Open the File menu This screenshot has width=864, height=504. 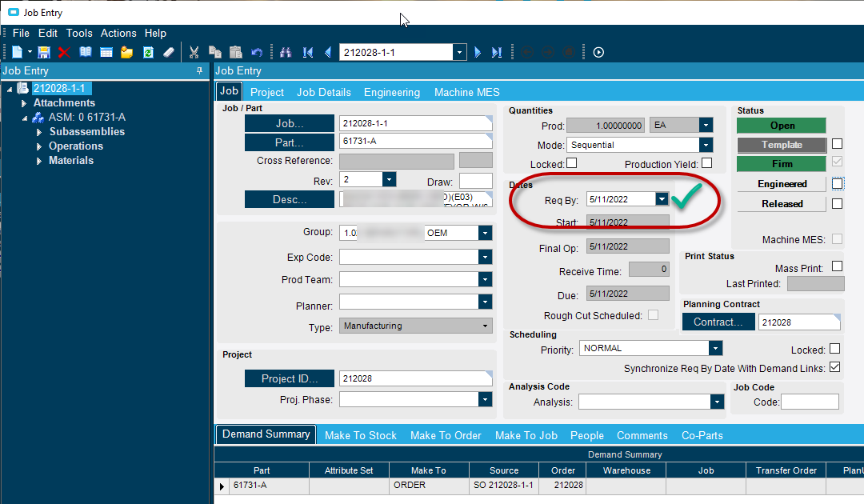click(21, 33)
